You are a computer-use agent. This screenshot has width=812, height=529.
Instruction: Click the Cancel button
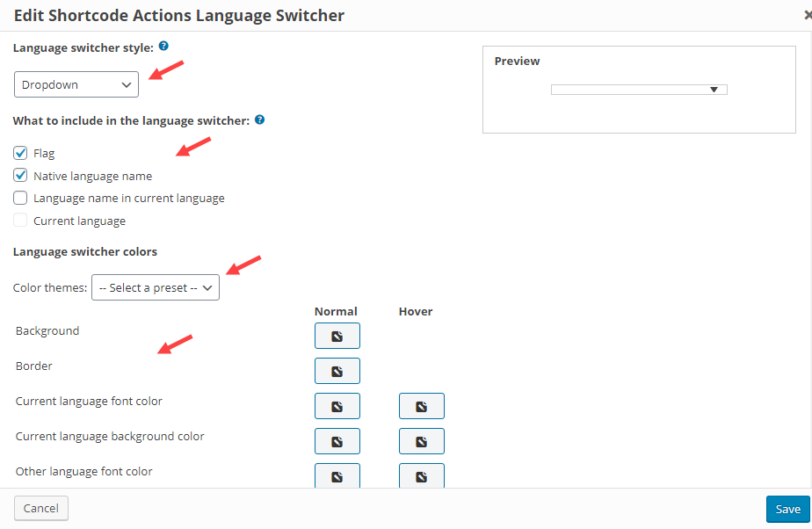point(41,508)
